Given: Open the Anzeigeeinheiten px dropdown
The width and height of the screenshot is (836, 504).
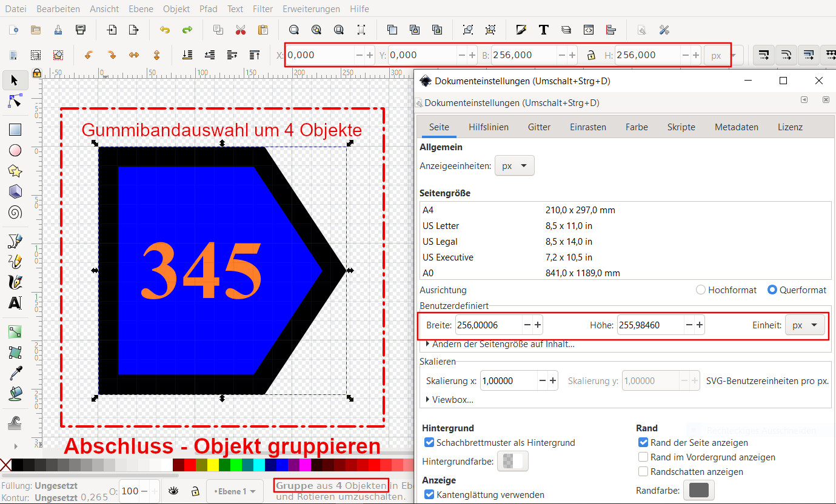Looking at the screenshot, I should click(515, 166).
